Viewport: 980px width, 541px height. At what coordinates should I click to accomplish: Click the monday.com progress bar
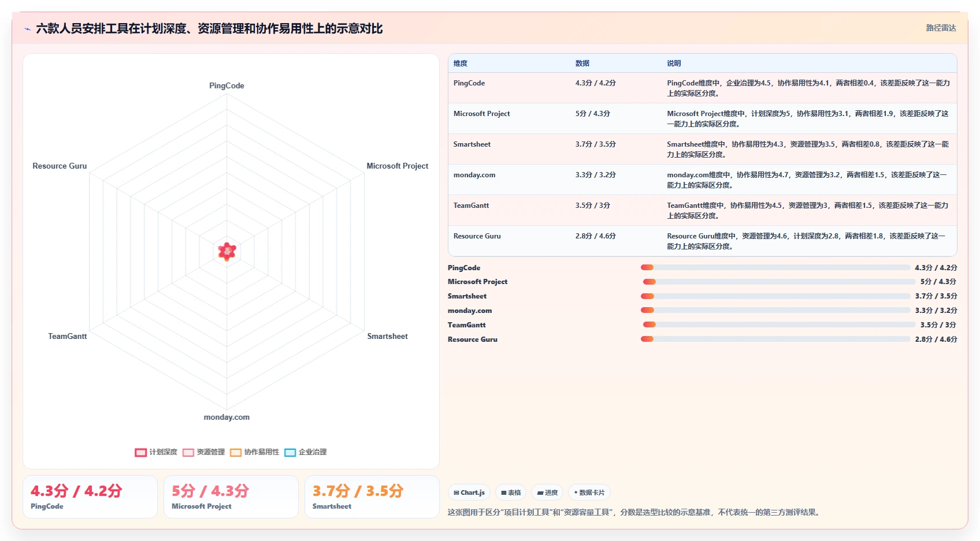775,310
